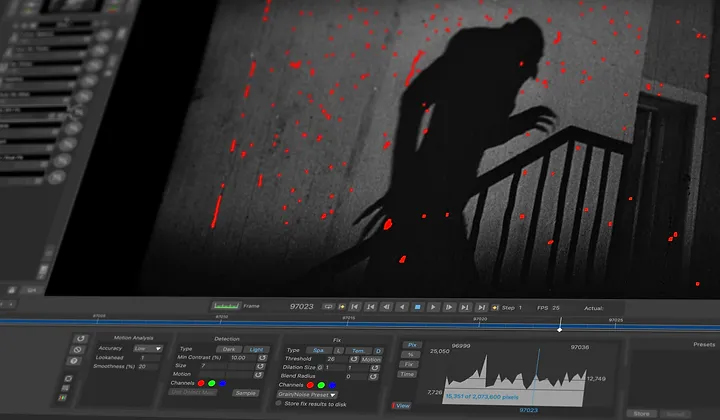Click the white timeline playhead marker

click(x=560, y=328)
